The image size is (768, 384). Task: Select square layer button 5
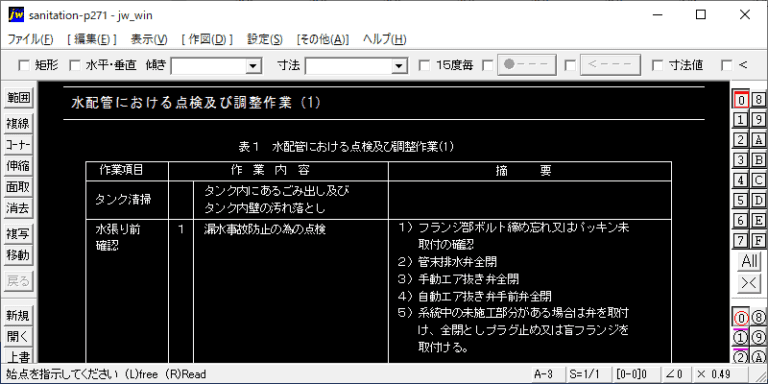click(x=741, y=200)
